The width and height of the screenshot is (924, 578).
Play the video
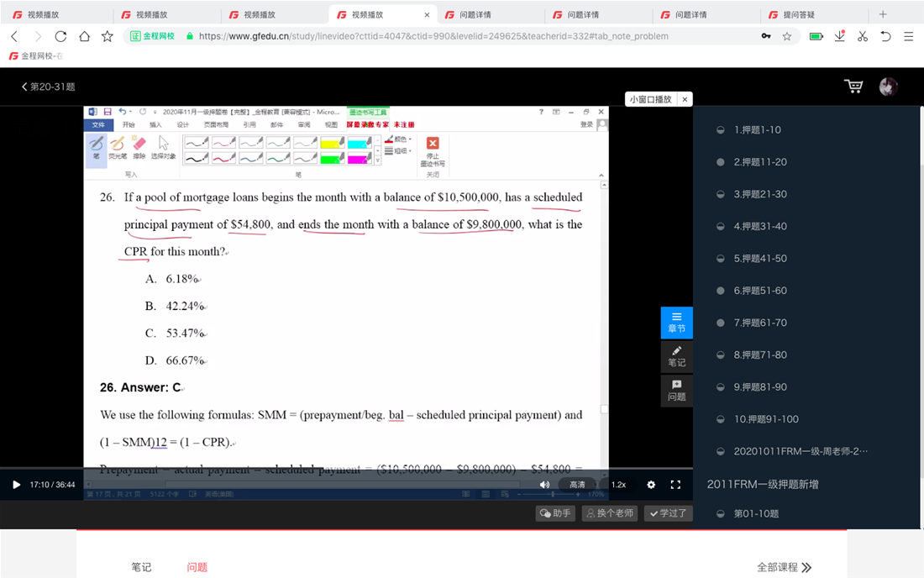point(17,484)
